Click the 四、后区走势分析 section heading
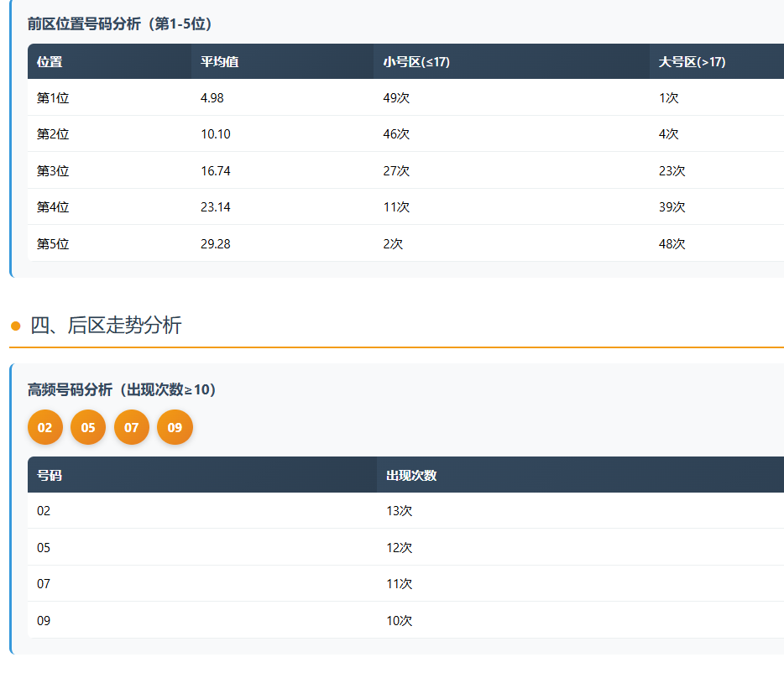 pyautogui.click(x=106, y=326)
